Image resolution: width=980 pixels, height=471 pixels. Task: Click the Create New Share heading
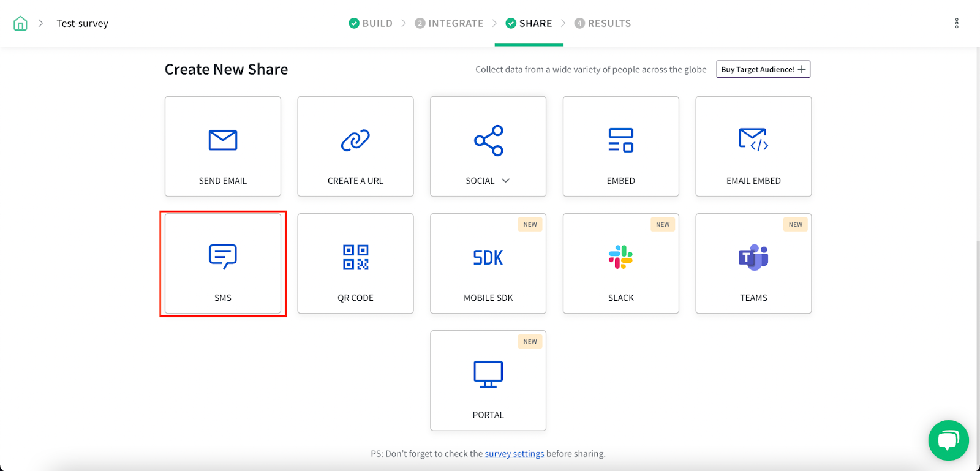tap(226, 69)
